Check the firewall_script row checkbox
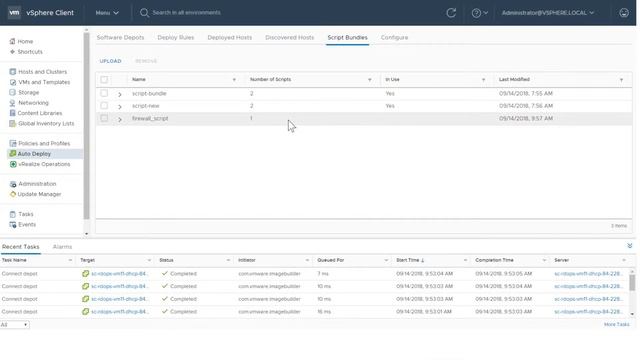 104,118
